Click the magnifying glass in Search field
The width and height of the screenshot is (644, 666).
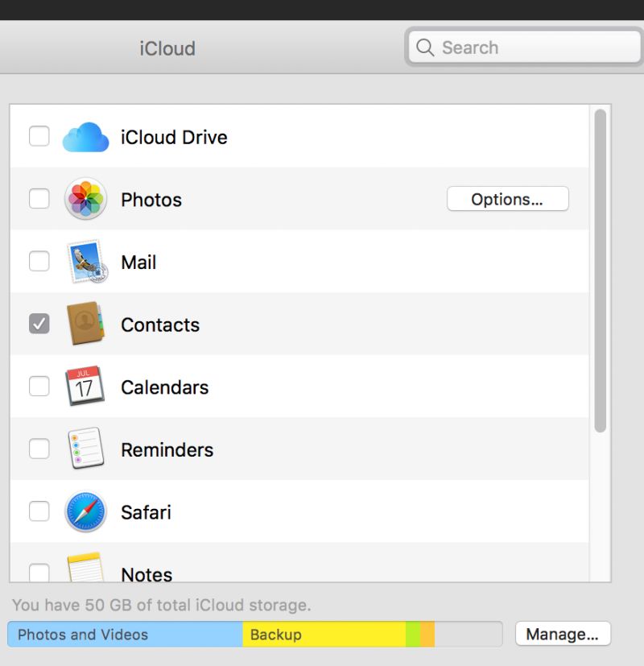(x=425, y=48)
